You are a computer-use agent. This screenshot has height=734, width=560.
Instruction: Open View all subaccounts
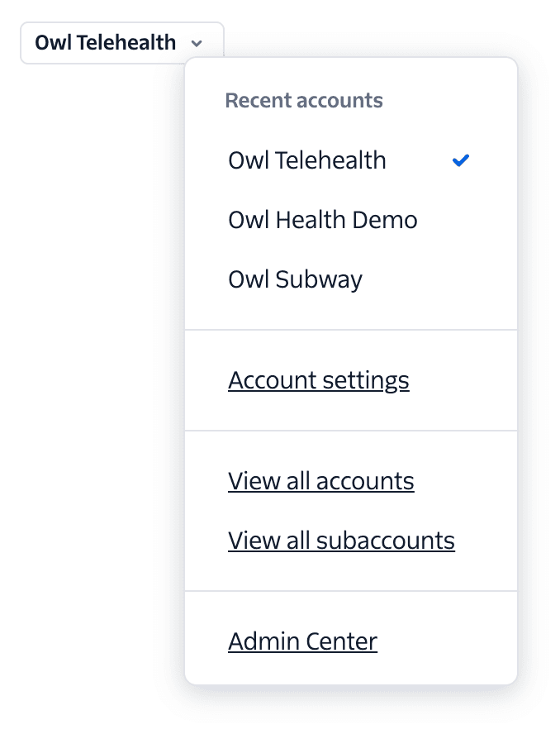click(x=341, y=540)
